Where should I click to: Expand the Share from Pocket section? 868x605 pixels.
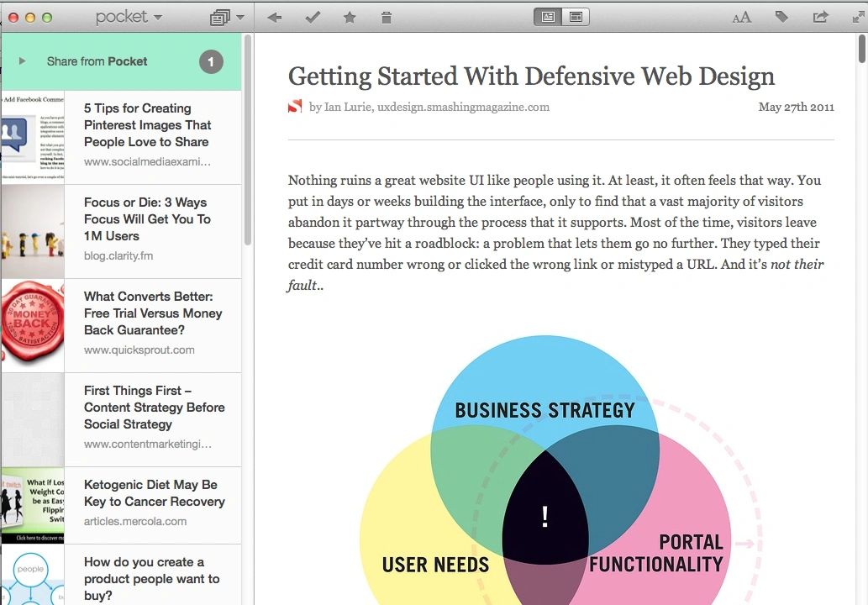pyautogui.click(x=22, y=61)
